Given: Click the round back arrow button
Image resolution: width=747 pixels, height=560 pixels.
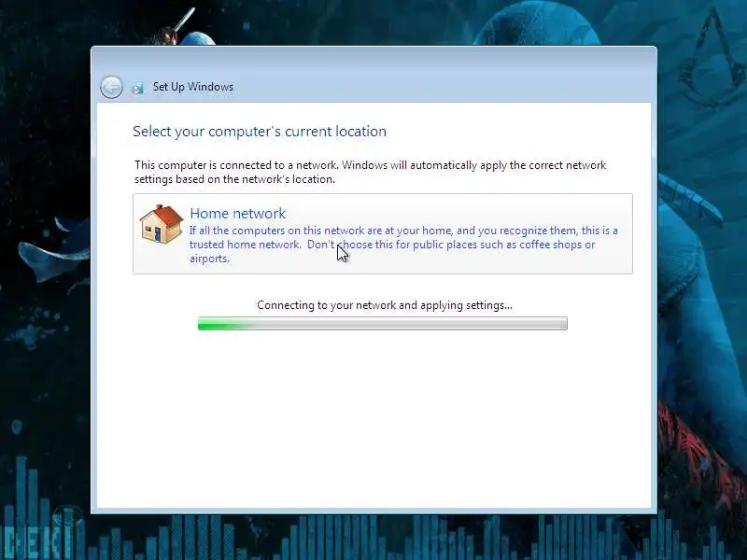Looking at the screenshot, I should [x=111, y=87].
